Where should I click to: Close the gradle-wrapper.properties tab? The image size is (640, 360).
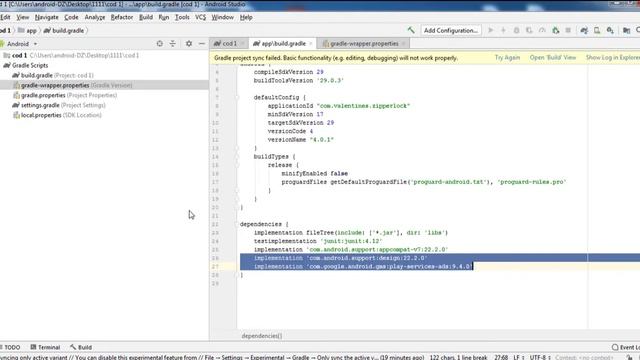click(404, 44)
